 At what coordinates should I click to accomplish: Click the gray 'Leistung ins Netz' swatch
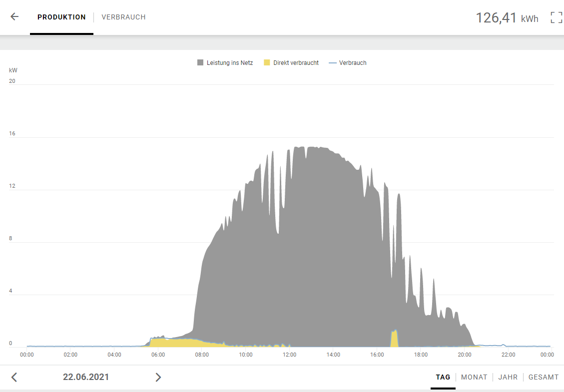pyautogui.click(x=200, y=62)
